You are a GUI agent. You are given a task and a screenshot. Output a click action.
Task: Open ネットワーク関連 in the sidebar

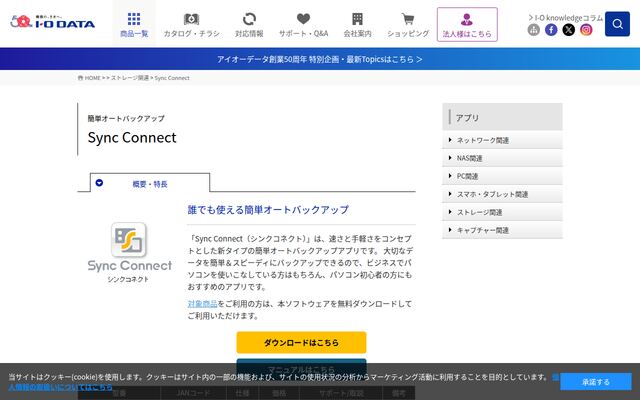pos(502,140)
